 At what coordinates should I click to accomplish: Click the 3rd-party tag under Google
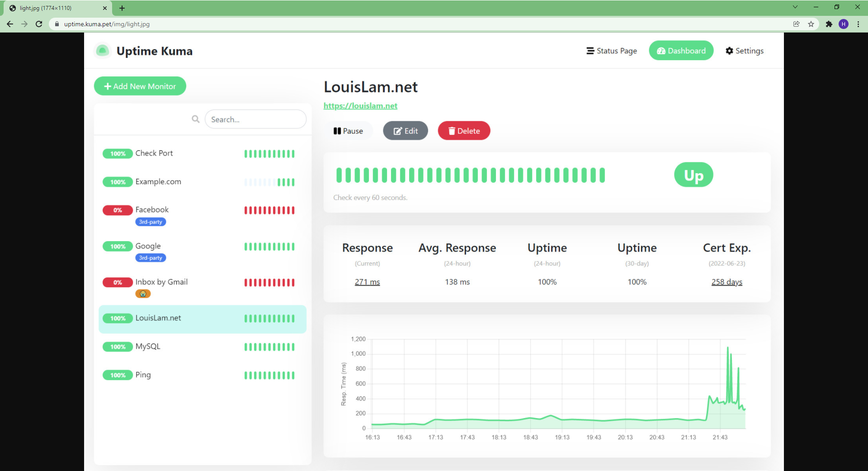coord(151,258)
